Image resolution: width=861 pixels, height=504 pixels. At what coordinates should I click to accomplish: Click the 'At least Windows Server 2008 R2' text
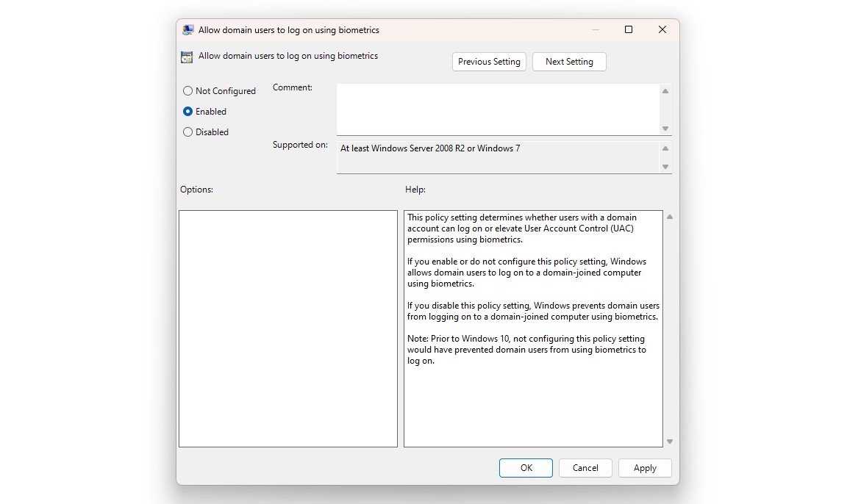coord(430,148)
